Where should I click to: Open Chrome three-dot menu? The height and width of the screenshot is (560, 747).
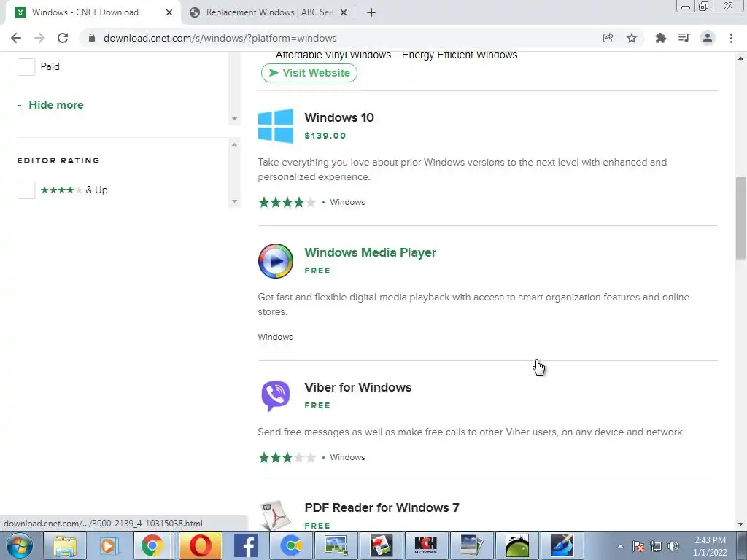(731, 38)
